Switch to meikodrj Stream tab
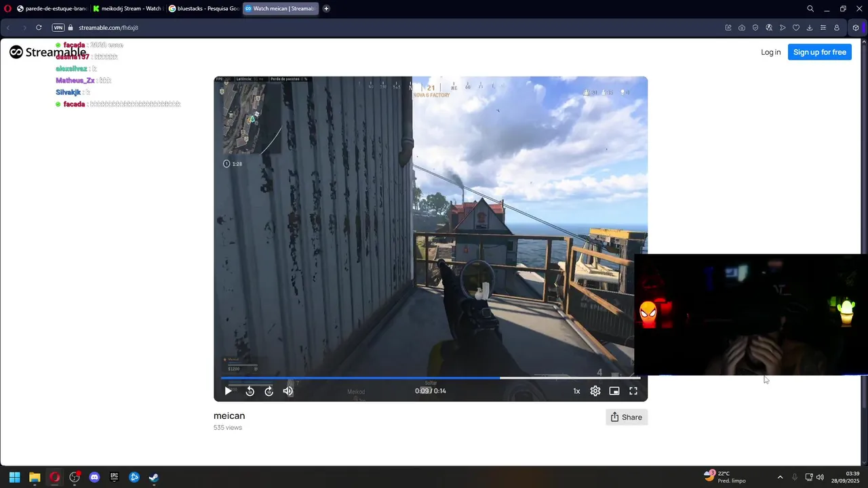The height and width of the screenshot is (488, 868). click(127, 9)
